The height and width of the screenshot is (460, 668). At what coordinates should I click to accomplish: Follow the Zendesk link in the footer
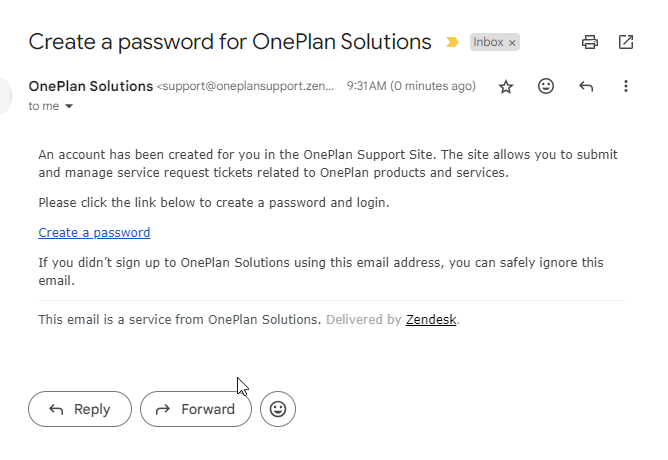click(431, 319)
